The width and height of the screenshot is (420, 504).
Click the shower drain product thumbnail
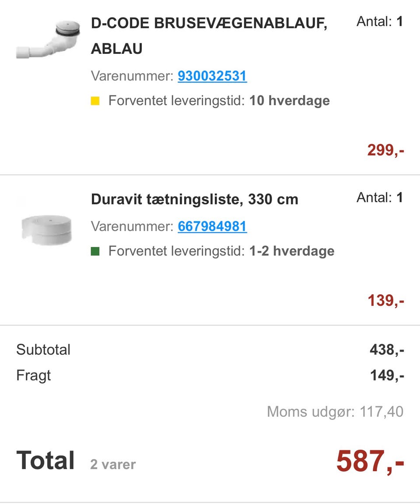[49, 39]
